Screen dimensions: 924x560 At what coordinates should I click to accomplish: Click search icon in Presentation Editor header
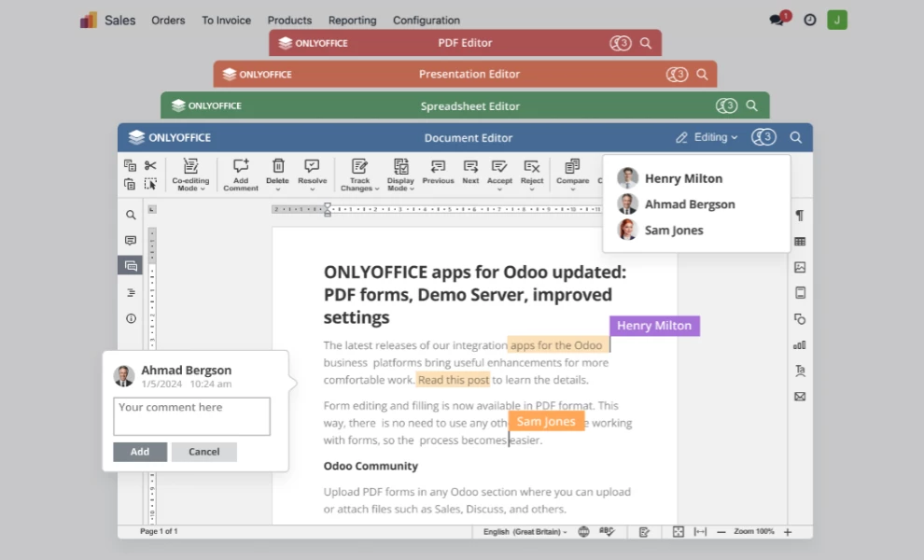click(x=702, y=75)
